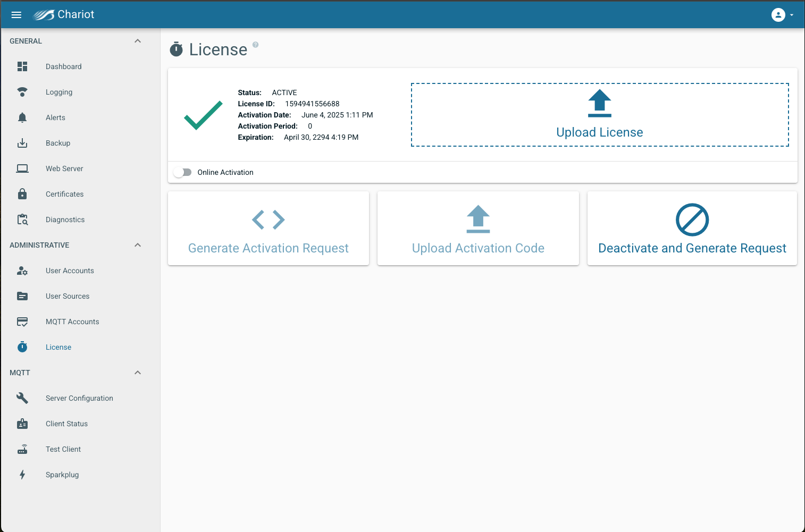Click the Diagnostics clipboard icon
The height and width of the screenshot is (532, 805).
point(22,219)
